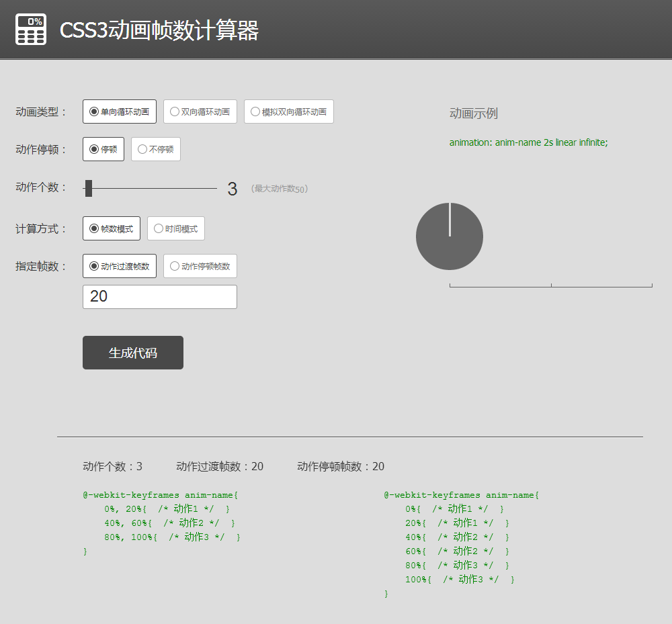This screenshot has width=672, height=624.
Task: Click the 生成代码 button to generate code
Action: click(x=132, y=352)
